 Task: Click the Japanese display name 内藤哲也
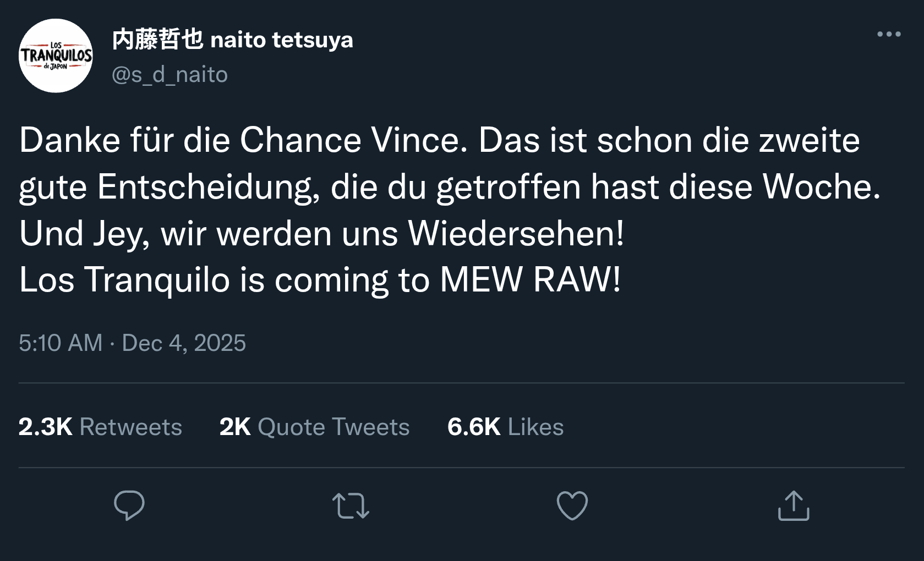[157, 40]
